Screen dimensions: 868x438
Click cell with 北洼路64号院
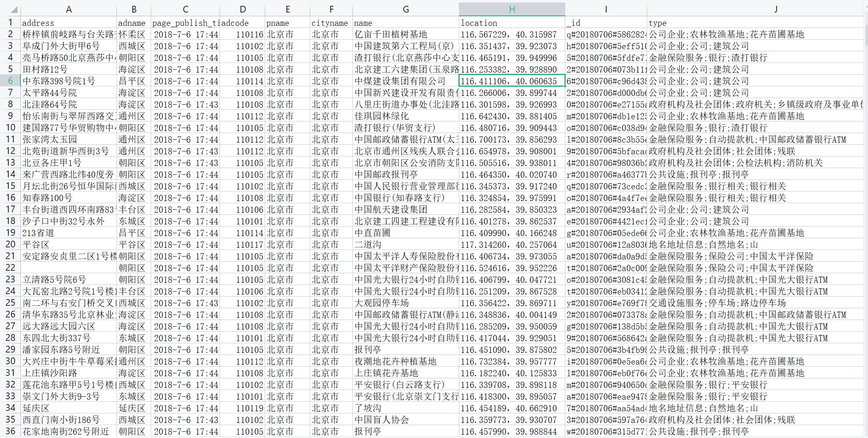[x=69, y=104]
